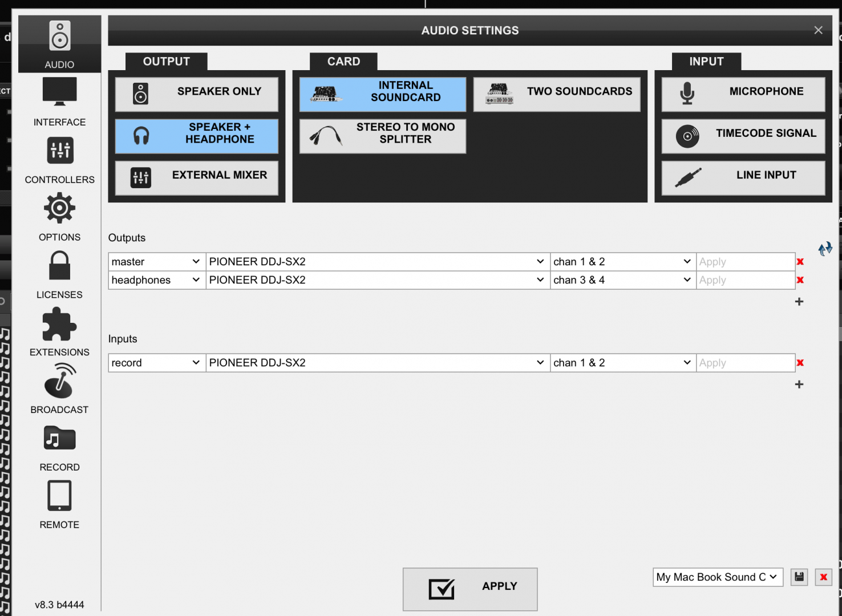Select Speaker Only output
The height and width of the screenshot is (616, 842).
click(197, 94)
